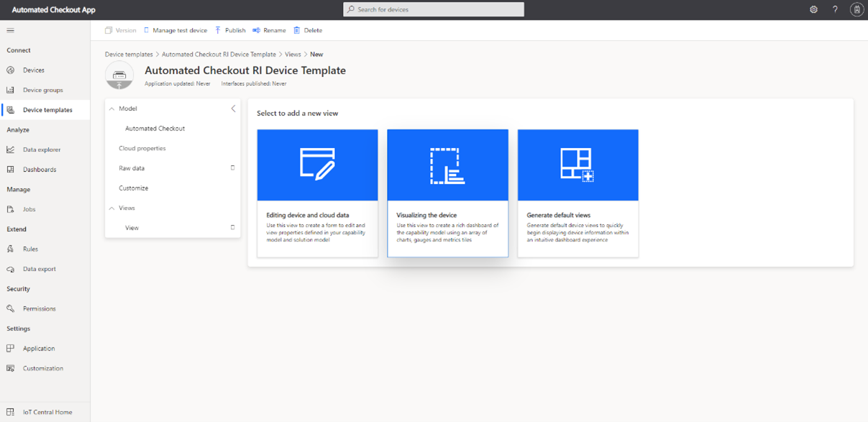Click the Rename toolbar icon
Screen dimensions: 868x422
pos(256,30)
